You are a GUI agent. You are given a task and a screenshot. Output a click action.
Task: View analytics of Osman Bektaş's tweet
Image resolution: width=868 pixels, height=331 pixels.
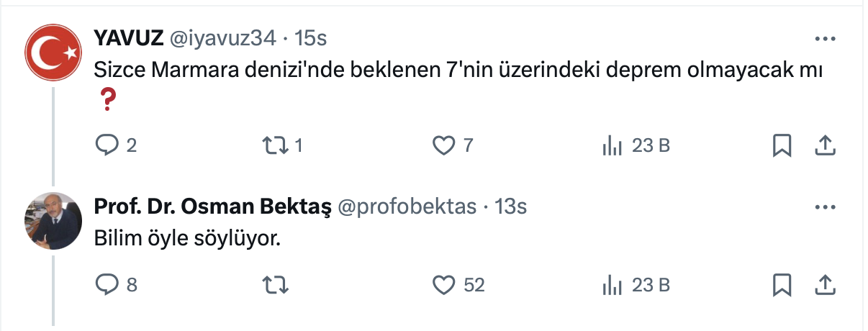pyautogui.click(x=612, y=285)
